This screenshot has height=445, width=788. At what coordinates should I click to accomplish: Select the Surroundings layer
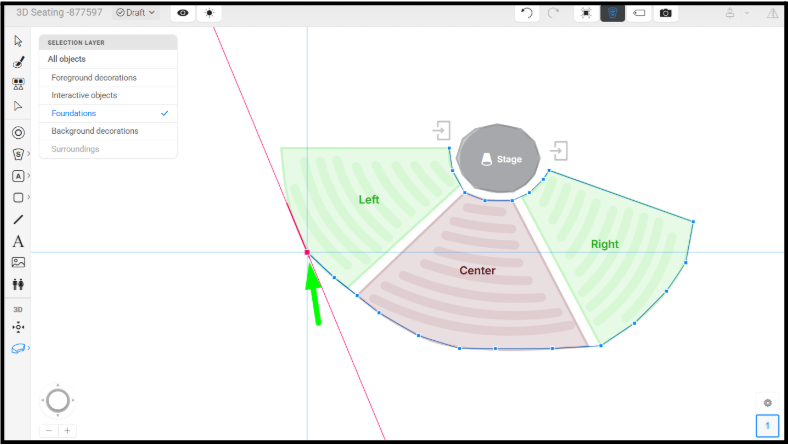pyautogui.click(x=108, y=149)
